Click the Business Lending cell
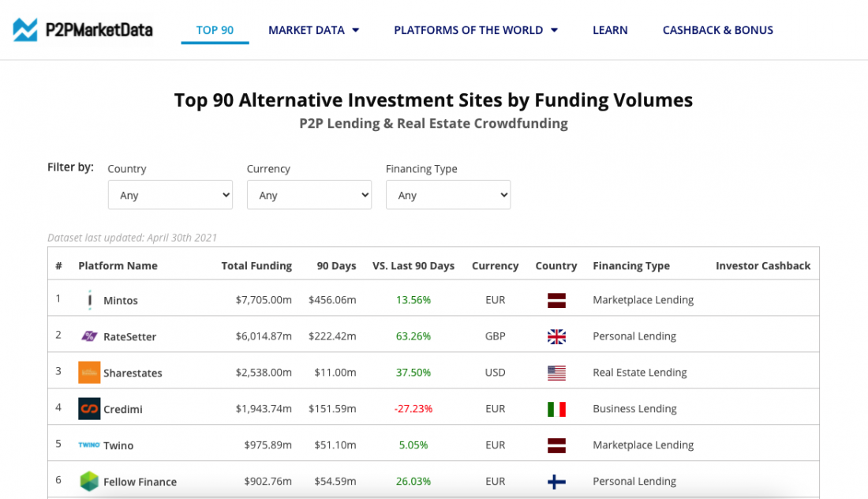The width and height of the screenshot is (868, 499). [x=635, y=409]
